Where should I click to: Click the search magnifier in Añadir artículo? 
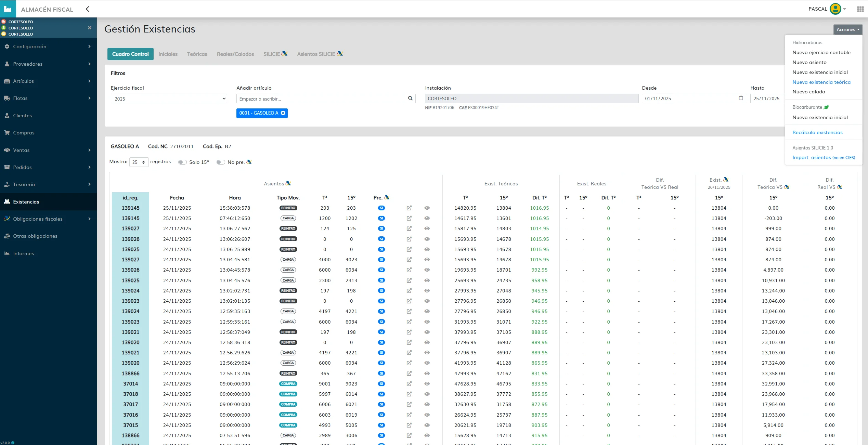coord(410,99)
